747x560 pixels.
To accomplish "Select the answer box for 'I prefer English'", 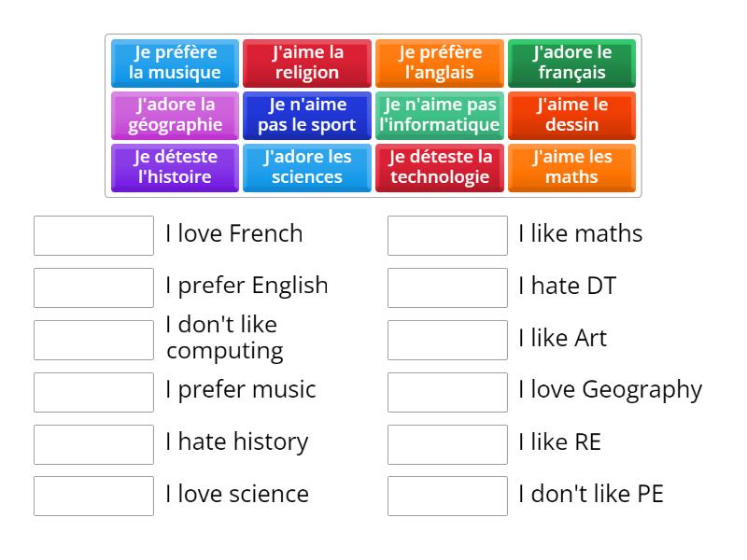I will click(x=94, y=288).
